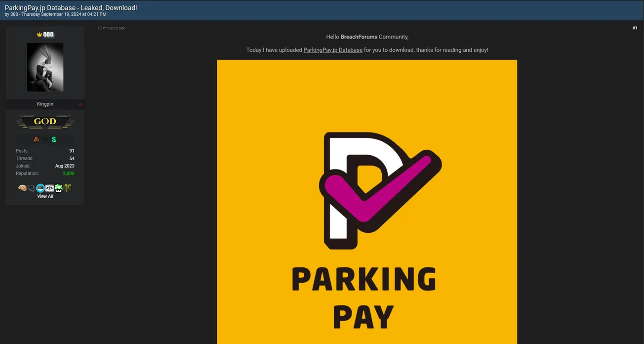644x344 pixels.
Task: Click the green S group badge
Action: coord(54,139)
